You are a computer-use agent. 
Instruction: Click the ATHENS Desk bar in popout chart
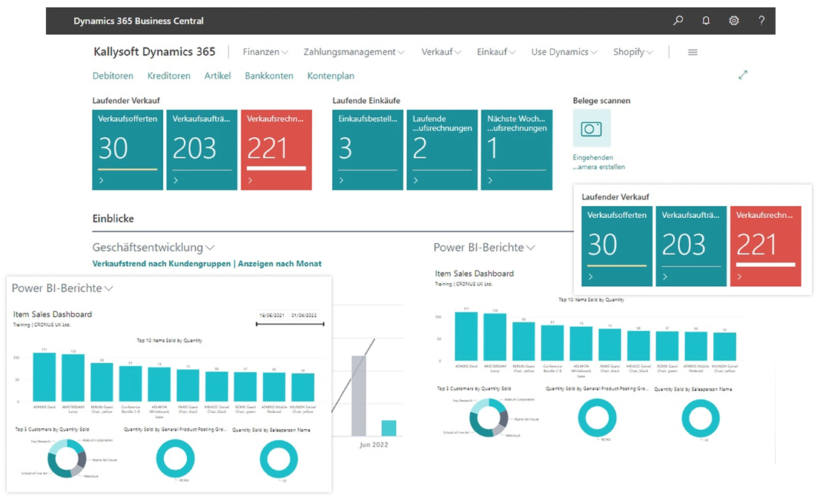point(44,377)
